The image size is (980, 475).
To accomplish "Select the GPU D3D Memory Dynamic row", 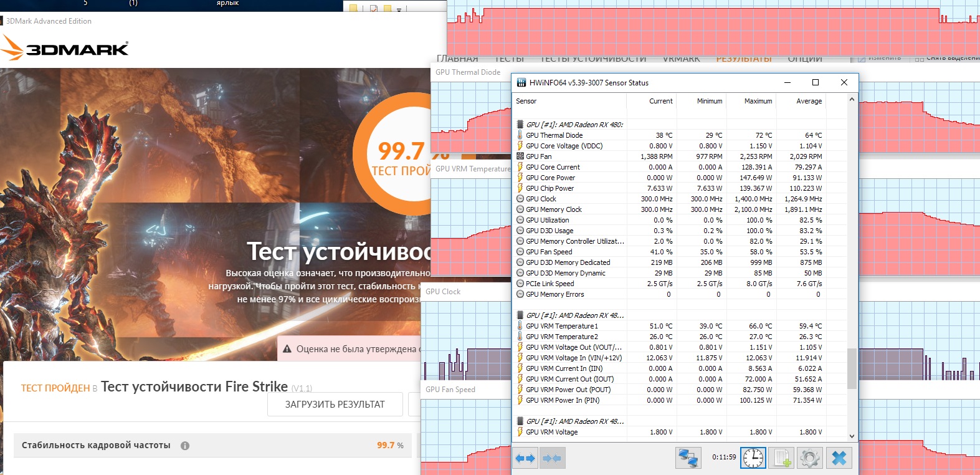I will (680, 273).
